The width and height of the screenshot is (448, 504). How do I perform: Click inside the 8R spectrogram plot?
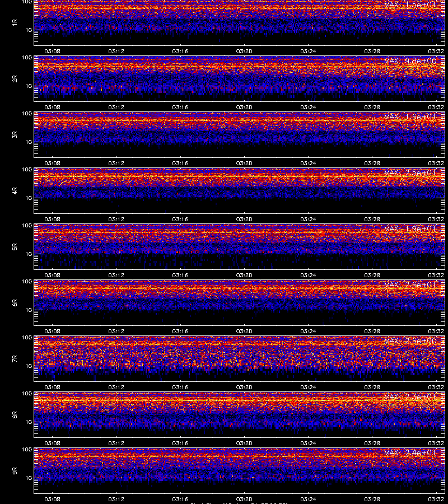[x=239, y=414]
